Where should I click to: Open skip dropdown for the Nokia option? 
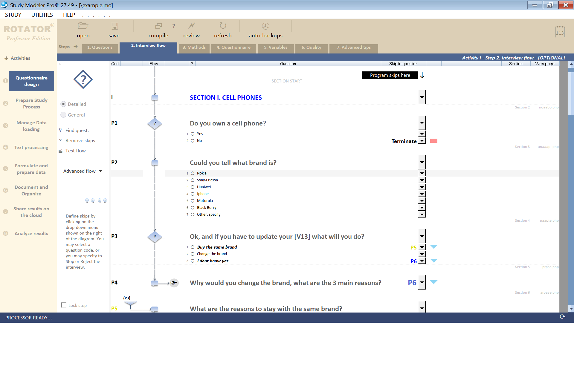click(x=422, y=173)
